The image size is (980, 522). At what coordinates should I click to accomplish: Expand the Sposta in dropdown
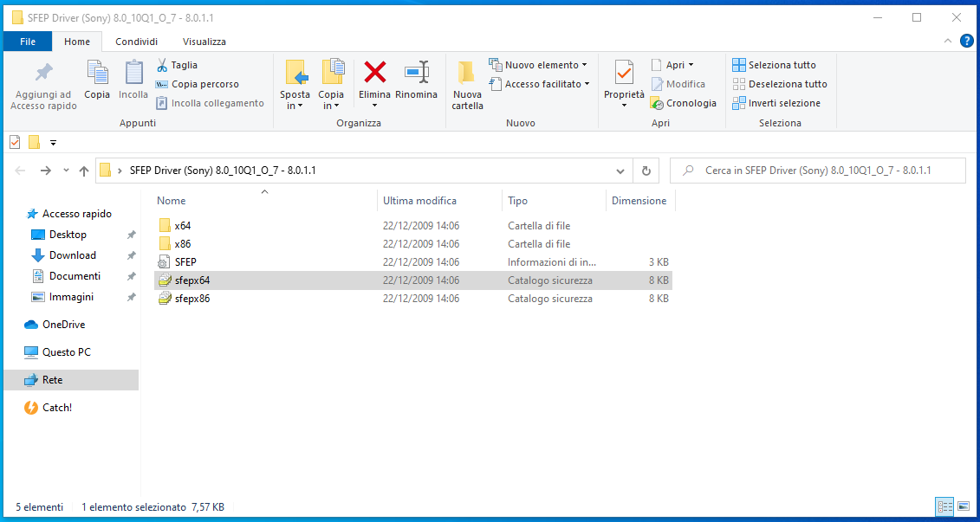tap(295, 100)
